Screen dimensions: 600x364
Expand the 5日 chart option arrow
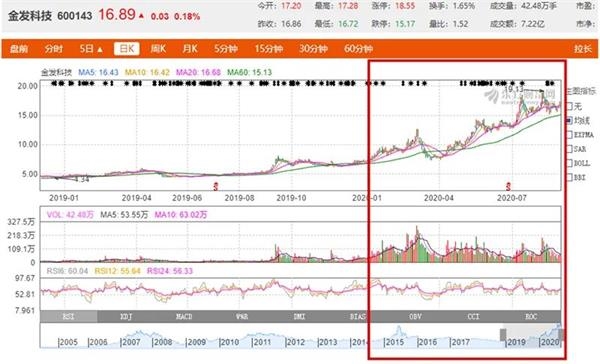pos(100,49)
